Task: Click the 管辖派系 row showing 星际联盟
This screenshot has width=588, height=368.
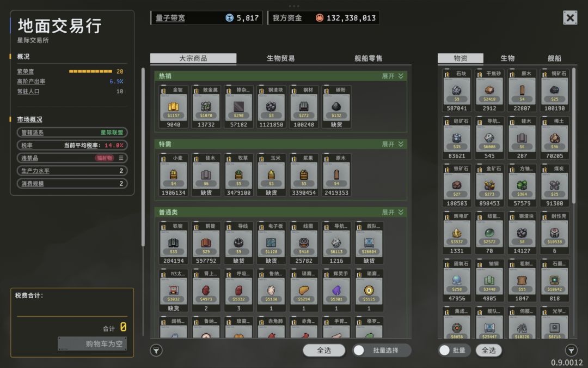Action: (x=72, y=132)
